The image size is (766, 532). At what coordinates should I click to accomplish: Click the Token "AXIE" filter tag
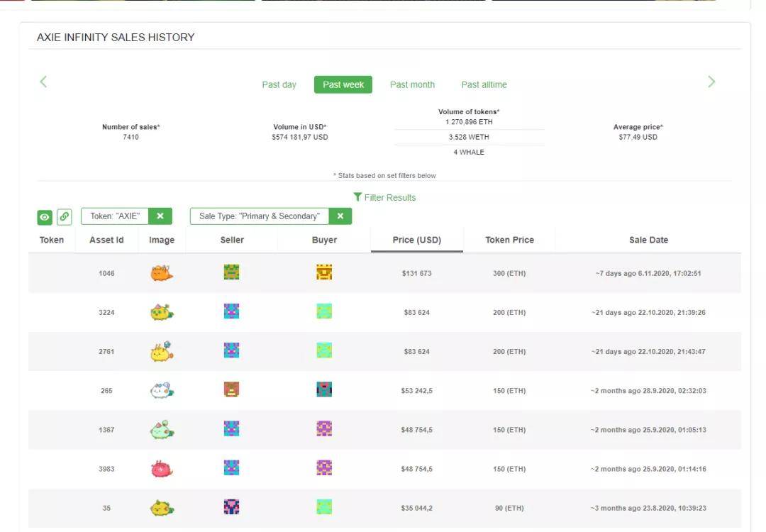click(x=115, y=216)
